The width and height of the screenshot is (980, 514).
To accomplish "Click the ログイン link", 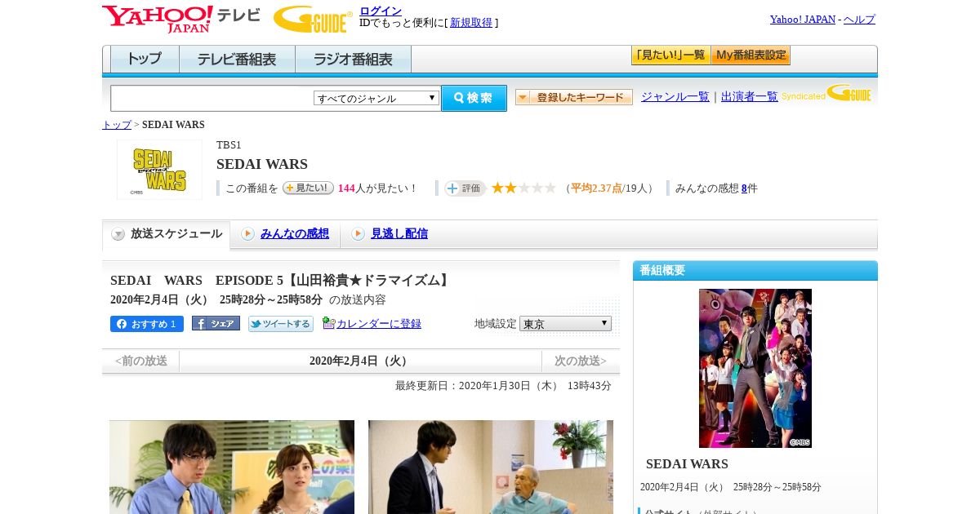I will coord(381,11).
